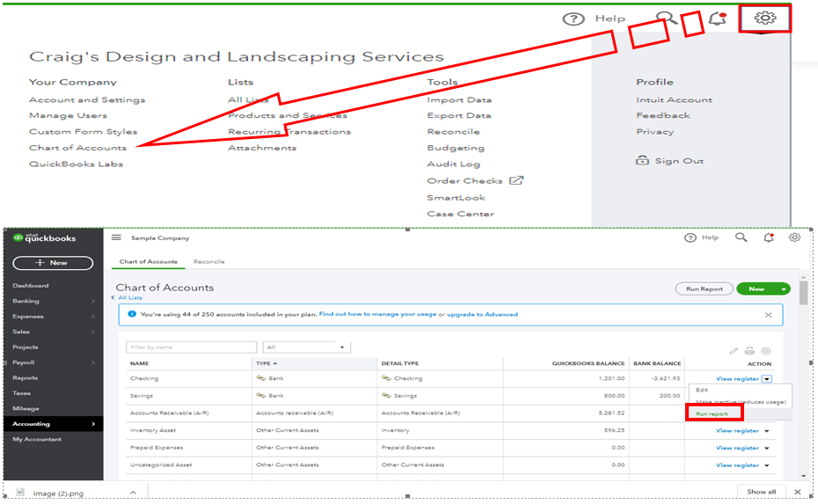The width and height of the screenshot is (818, 504).
Task: Open Account and Settings in settings menu
Action: [87, 99]
